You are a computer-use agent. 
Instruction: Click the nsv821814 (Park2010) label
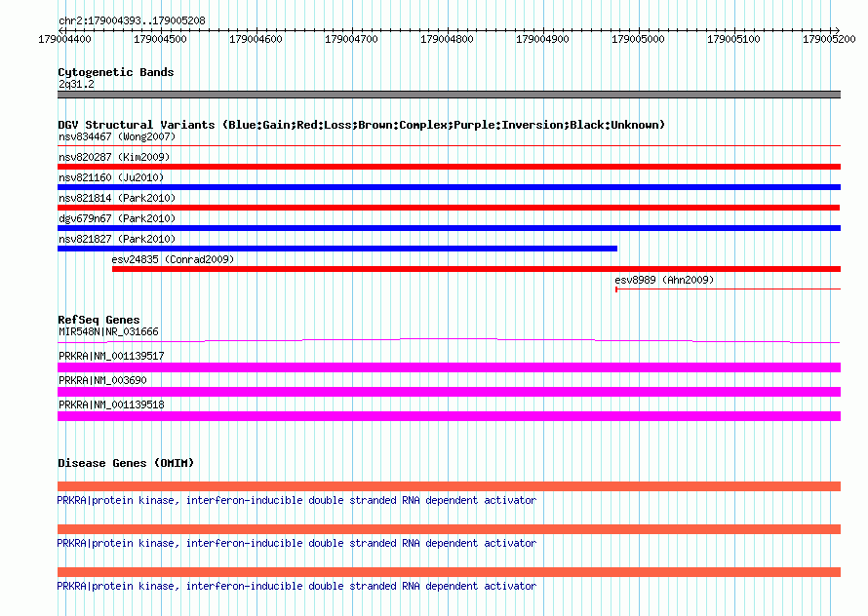point(117,198)
